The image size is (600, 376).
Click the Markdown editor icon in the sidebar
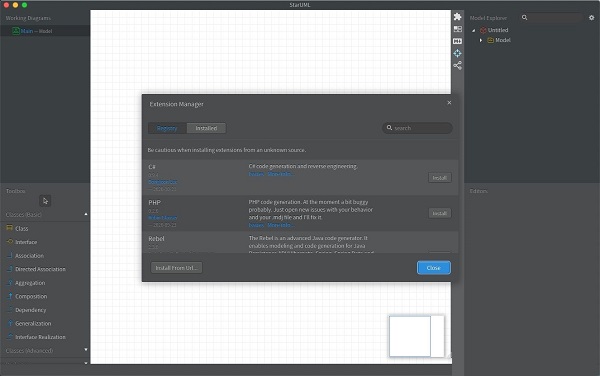coord(457,41)
